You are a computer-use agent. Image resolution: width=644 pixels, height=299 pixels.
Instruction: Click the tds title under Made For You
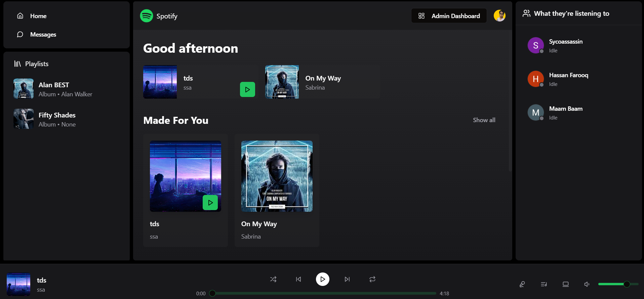155,224
